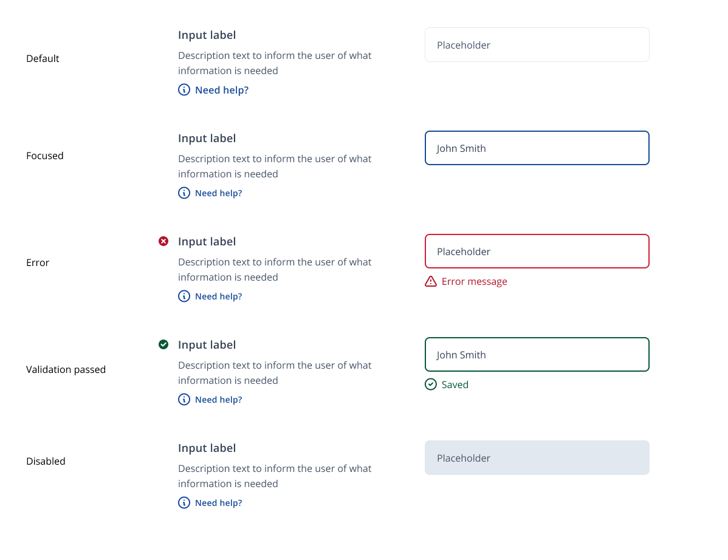Click the greyed-out disabled Placeholder field
The height and width of the screenshot is (560, 728).
(x=537, y=458)
